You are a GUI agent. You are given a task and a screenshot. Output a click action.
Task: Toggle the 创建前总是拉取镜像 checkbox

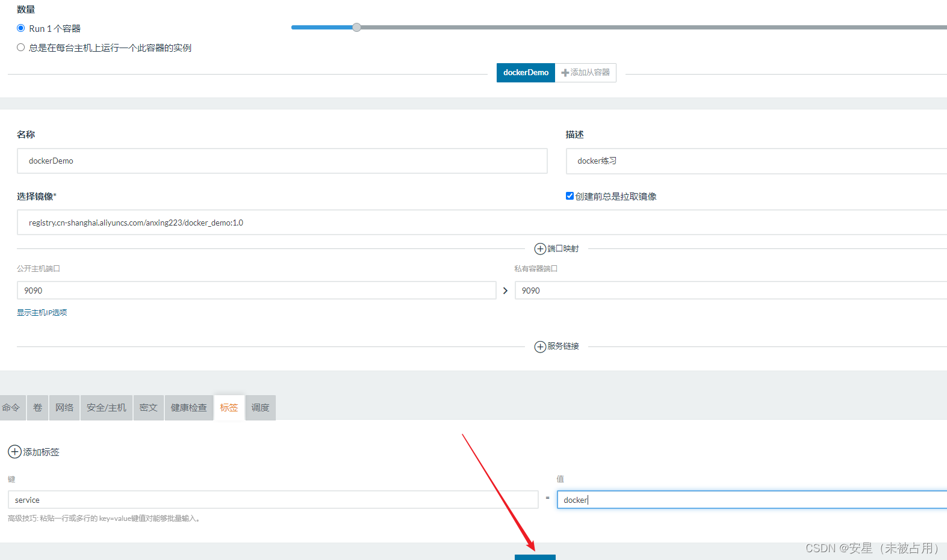pyautogui.click(x=570, y=196)
